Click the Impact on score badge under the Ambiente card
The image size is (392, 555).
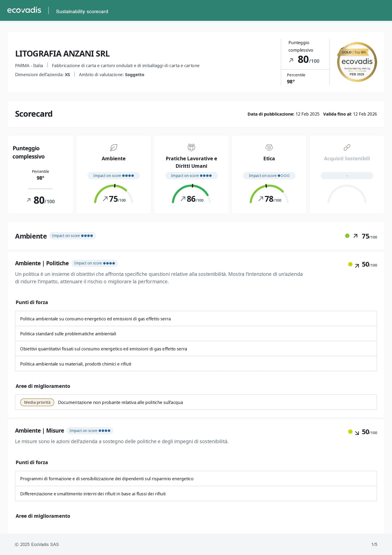[x=114, y=176]
